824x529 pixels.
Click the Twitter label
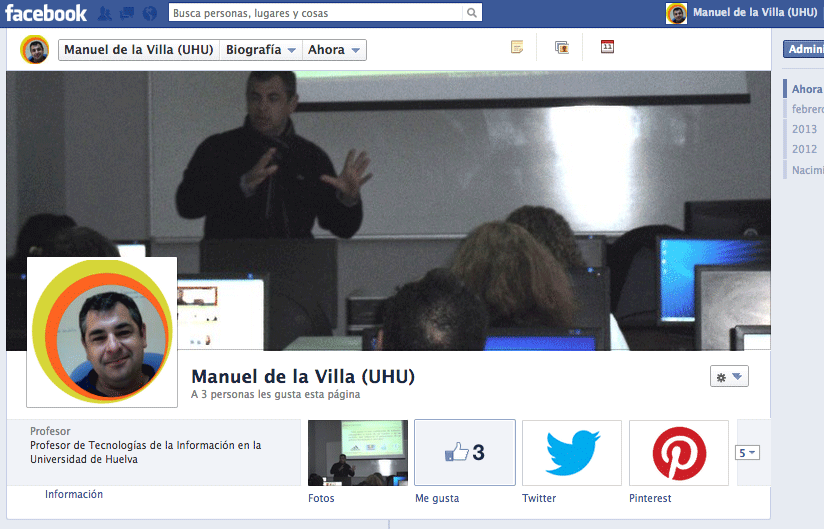539,498
